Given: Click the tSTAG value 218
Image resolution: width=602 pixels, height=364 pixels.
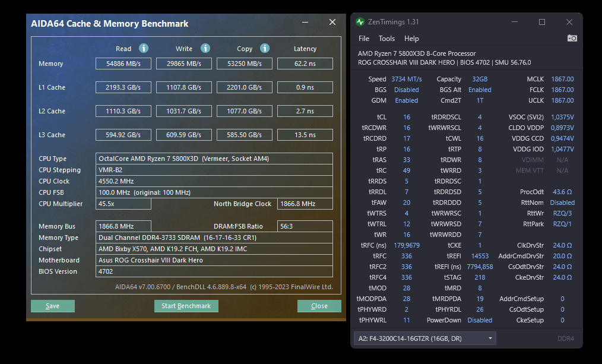Looking at the screenshot, I should click(x=480, y=277).
